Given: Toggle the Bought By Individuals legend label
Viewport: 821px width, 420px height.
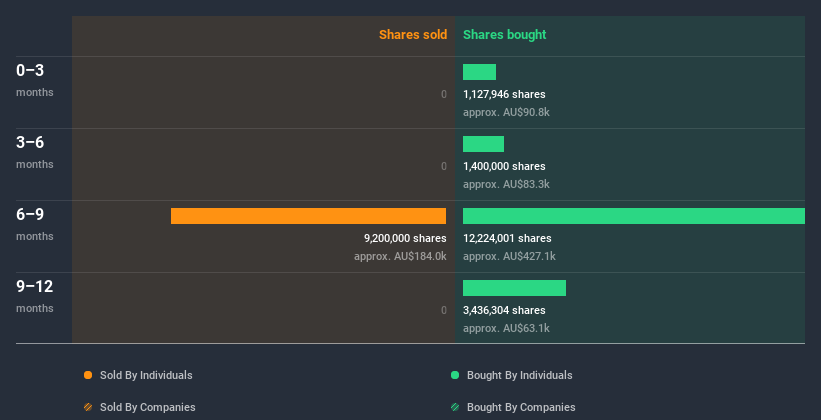Looking at the screenshot, I should (520, 375).
